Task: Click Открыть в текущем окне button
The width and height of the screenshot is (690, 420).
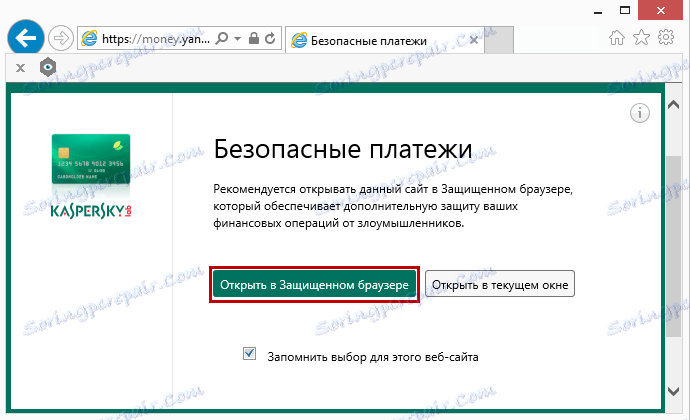Action: click(x=500, y=284)
